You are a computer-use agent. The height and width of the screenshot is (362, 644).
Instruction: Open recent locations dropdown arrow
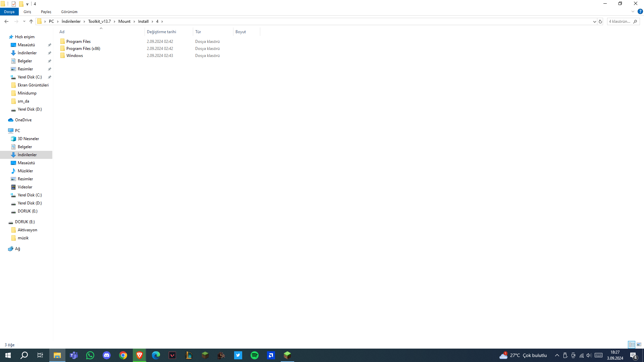click(x=24, y=21)
